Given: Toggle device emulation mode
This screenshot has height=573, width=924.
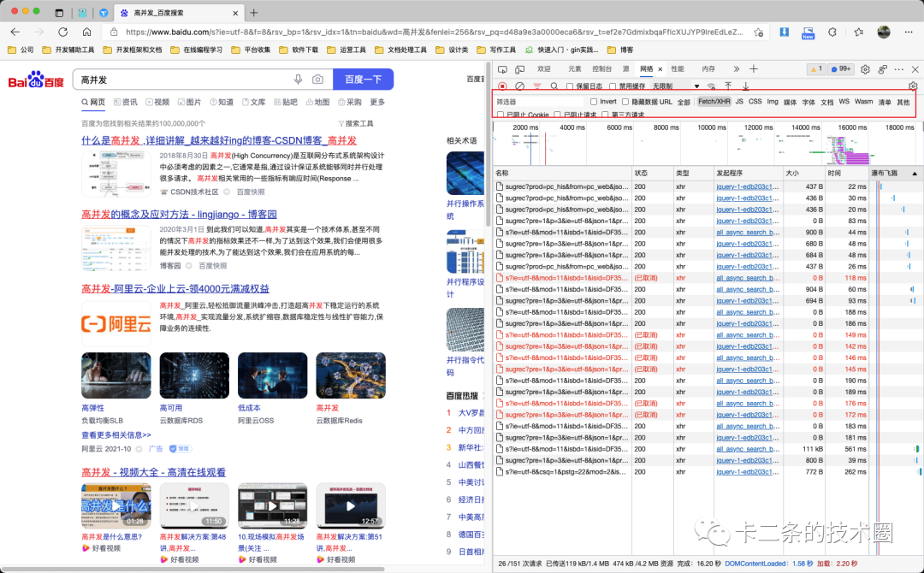Looking at the screenshot, I should click(x=520, y=69).
